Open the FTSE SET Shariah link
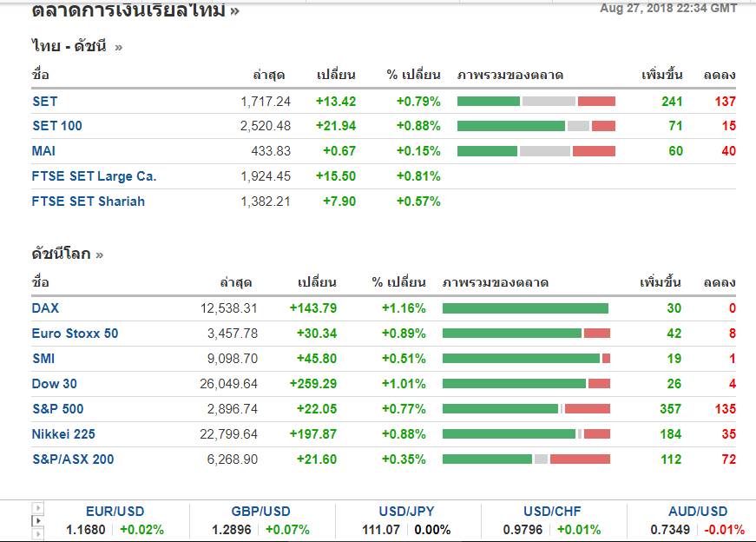The image size is (756, 542). (89, 202)
